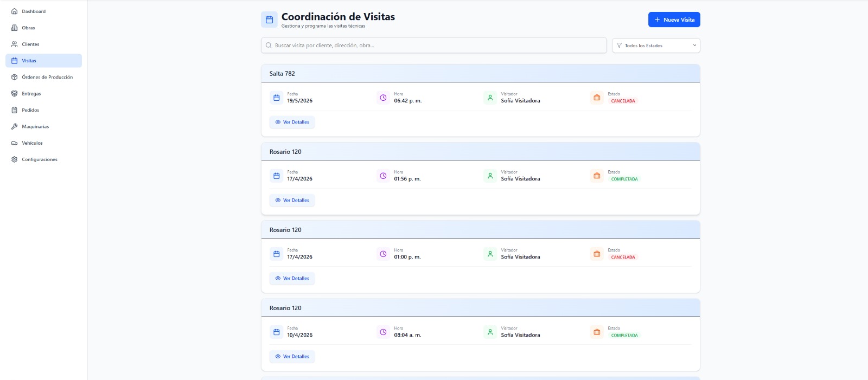The image size is (868, 380).
Task: Click the Maquinarias wrench icon
Action: coord(15,126)
